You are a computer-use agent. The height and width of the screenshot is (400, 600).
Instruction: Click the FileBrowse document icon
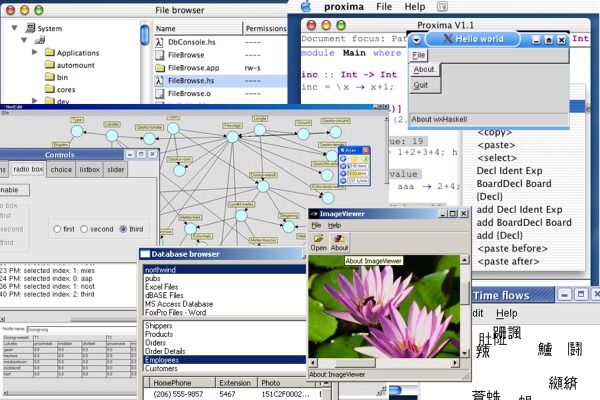click(x=160, y=55)
